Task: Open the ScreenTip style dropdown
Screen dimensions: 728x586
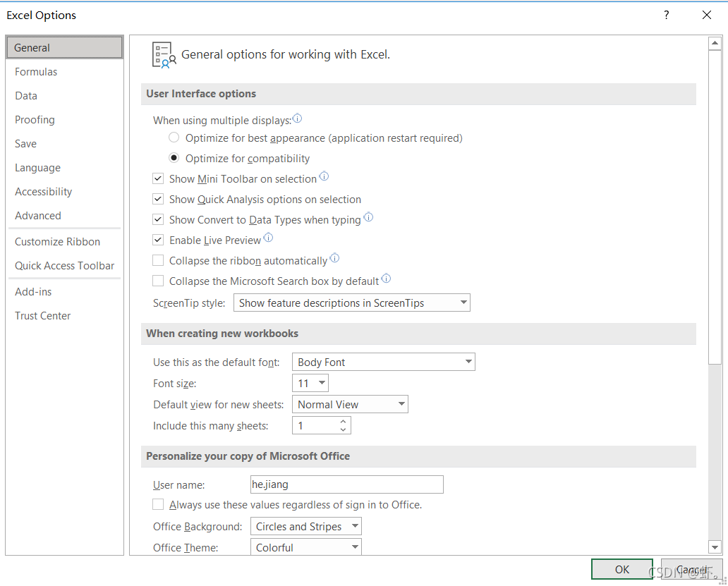Action: click(352, 303)
